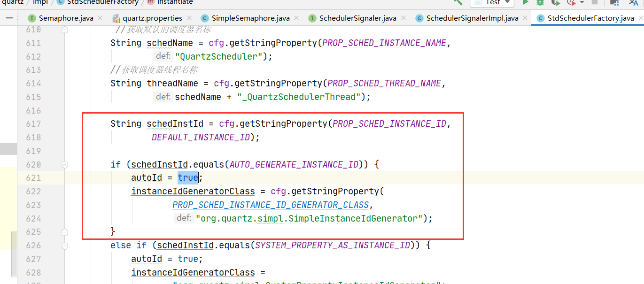Close the quartz.properties tab
644x284 pixels.
[x=189, y=19]
